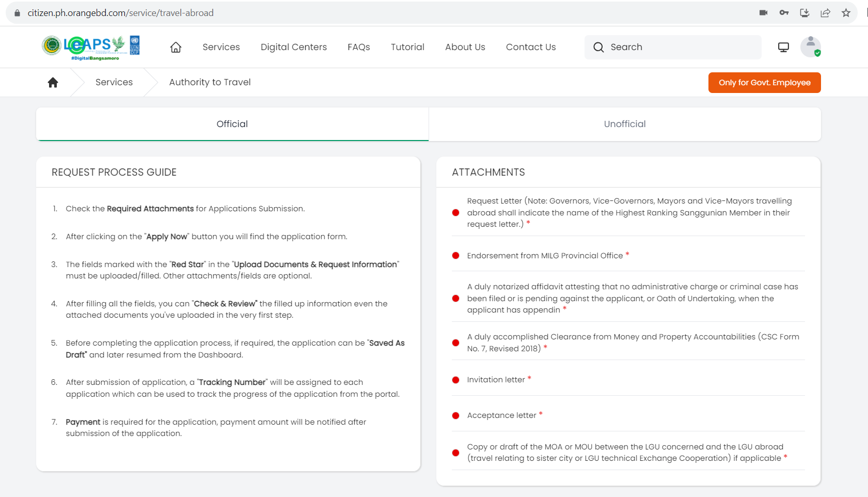Click the Services breadcrumb link

click(x=114, y=82)
